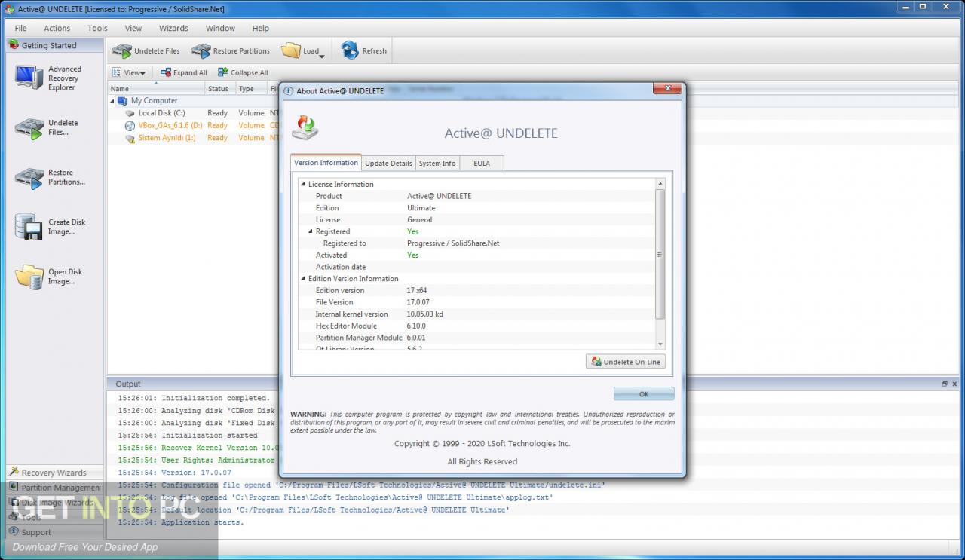Screen dimensions: 965x560
Task: Click Undelete On-Line button
Action: [626, 362]
